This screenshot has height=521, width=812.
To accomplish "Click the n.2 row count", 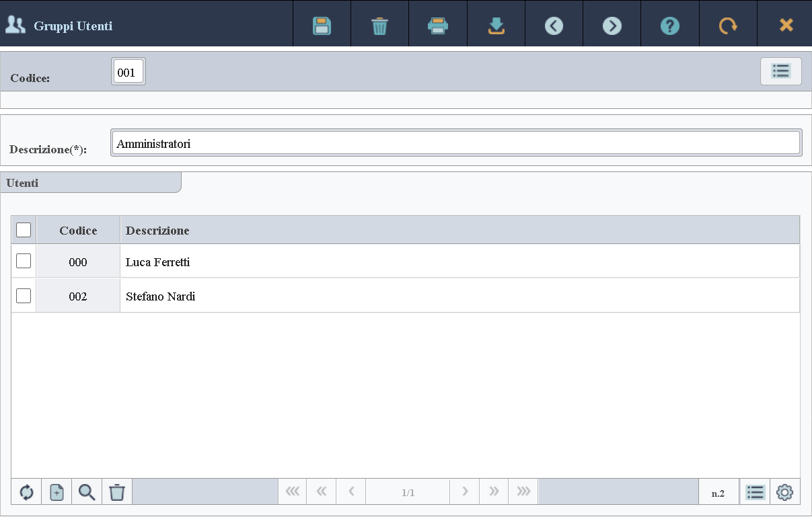I will pos(718,493).
